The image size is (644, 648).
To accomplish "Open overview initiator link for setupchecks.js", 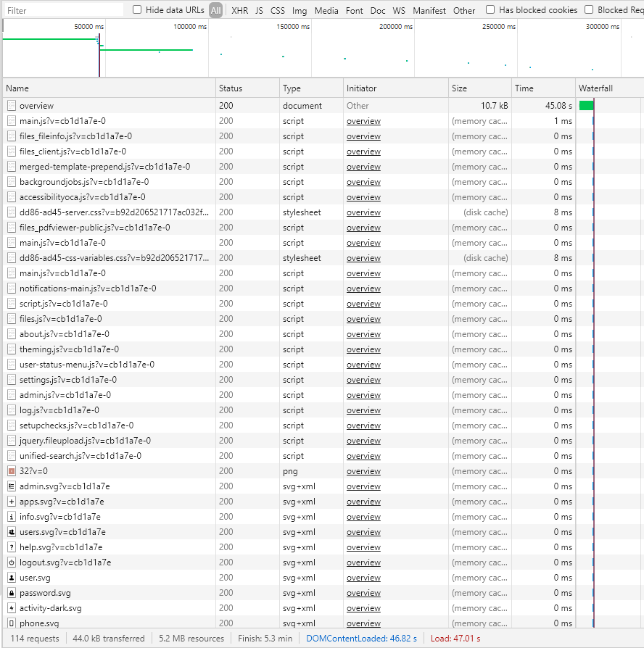I will [363, 425].
